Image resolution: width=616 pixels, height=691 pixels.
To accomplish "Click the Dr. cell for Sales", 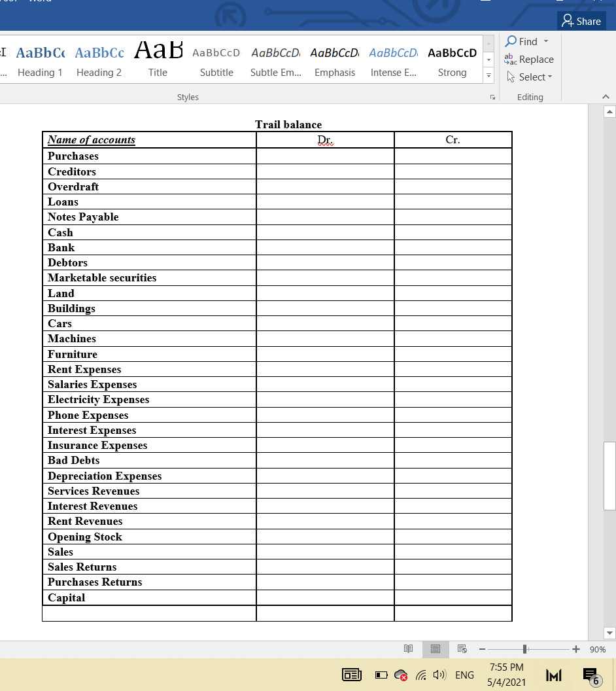I will coord(325,552).
